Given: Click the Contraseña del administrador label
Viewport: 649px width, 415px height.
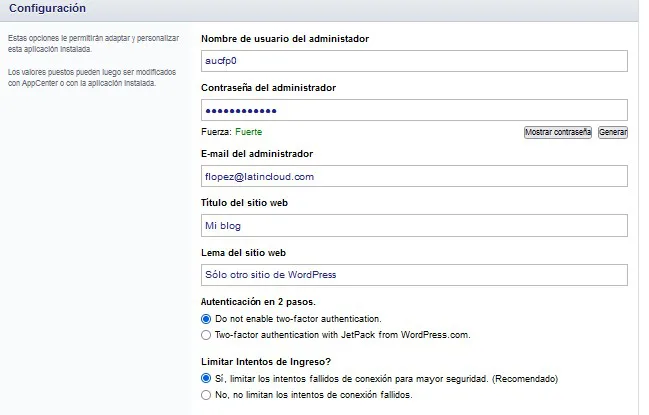Looking at the screenshot, I should tap(268, 87).
